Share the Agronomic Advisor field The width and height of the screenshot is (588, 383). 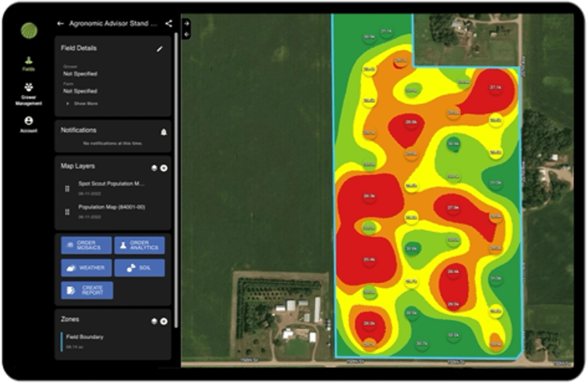[168, 24]
